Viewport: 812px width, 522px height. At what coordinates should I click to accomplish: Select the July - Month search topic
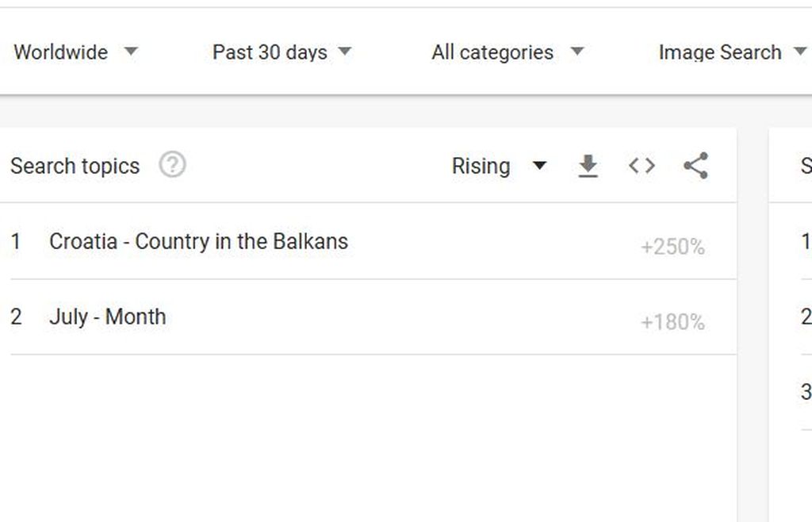click(107, 317)
